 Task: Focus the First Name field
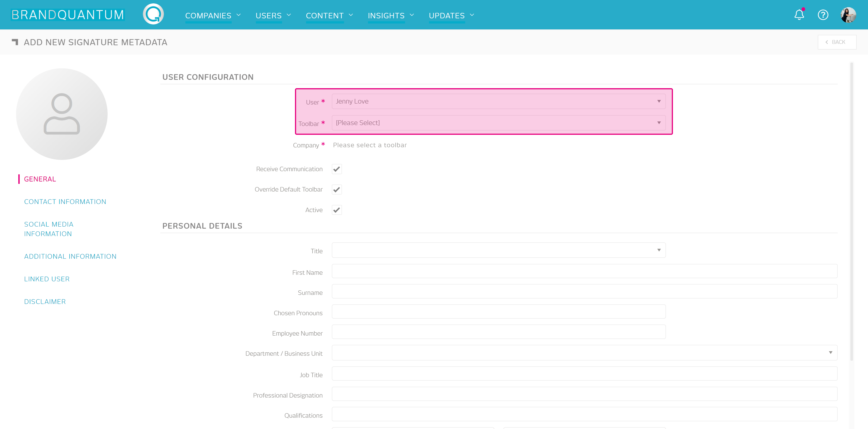[x=584, y=271]
